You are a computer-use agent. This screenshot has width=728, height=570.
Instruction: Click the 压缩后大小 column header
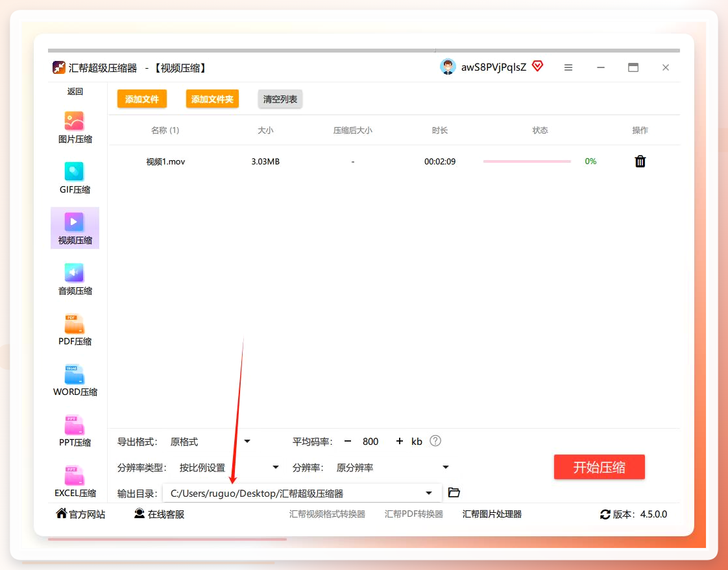click(x=353, y=130)
